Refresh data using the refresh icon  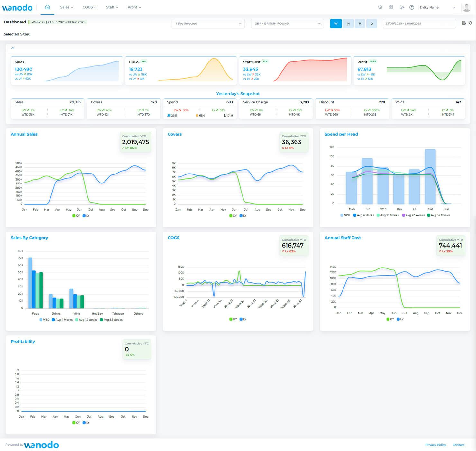pyautogui.click(x=471, y=23)
